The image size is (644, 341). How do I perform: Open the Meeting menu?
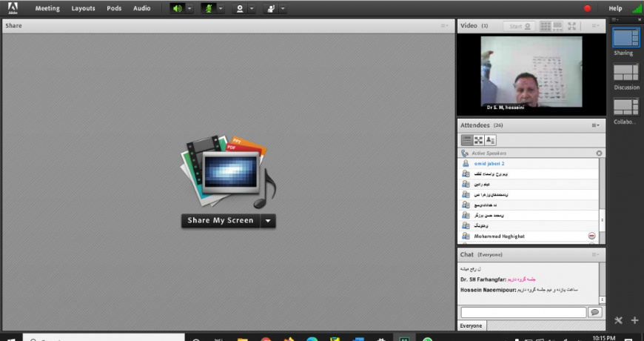(47, 8)
